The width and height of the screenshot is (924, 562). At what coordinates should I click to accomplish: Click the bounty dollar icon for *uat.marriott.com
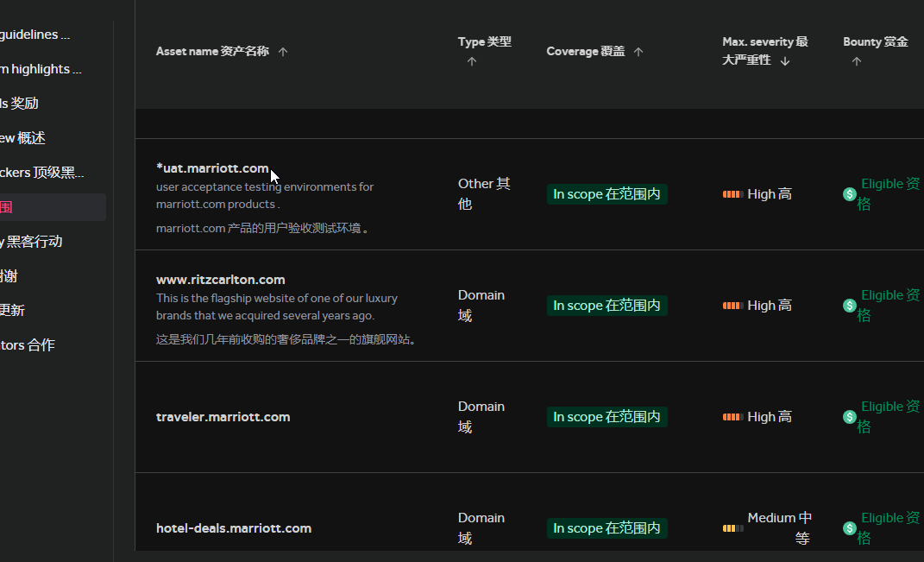[849, 194]
